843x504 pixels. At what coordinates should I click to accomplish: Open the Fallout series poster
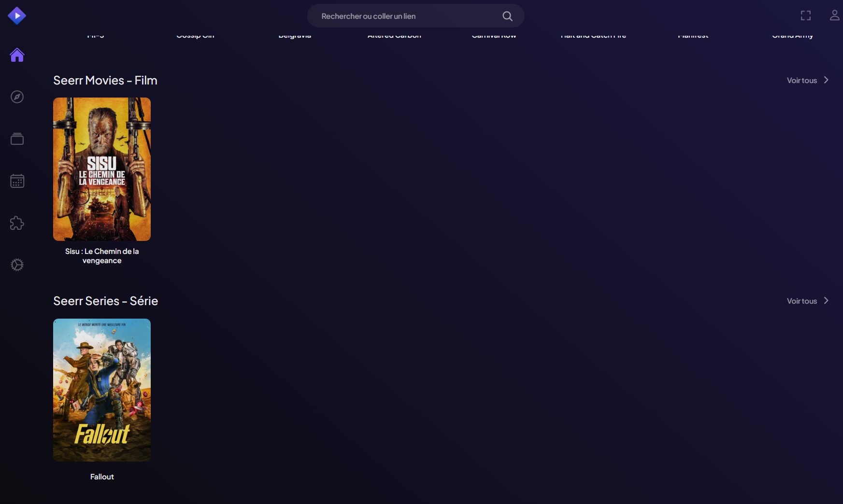point(102,390)
